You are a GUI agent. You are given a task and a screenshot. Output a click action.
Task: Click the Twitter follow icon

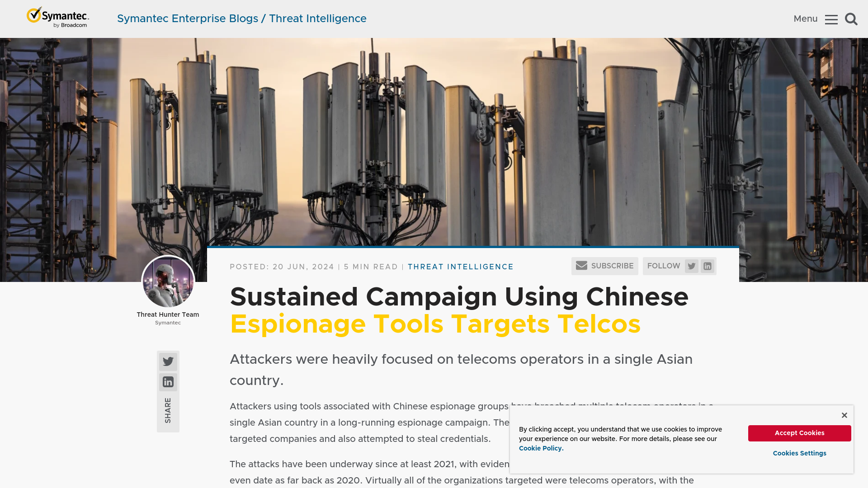click(x=691, y=266)
